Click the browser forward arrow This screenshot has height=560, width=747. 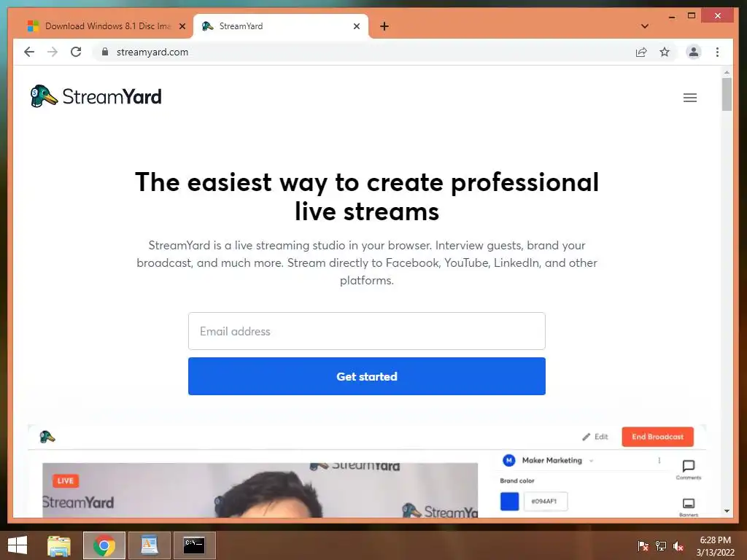53,52
